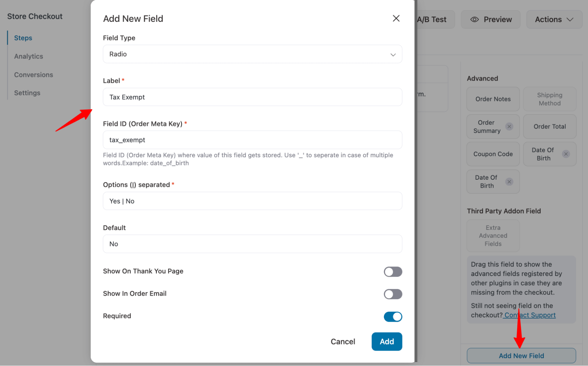Image resolution: width=588 pixels, height=366 pixels.
Task: Go to the Conversions section
Action: pos(34,75)
